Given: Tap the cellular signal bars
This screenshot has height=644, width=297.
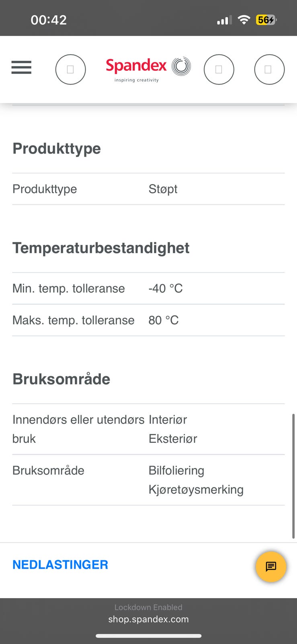Looking at the screenshot, I should tap(224, 20).
